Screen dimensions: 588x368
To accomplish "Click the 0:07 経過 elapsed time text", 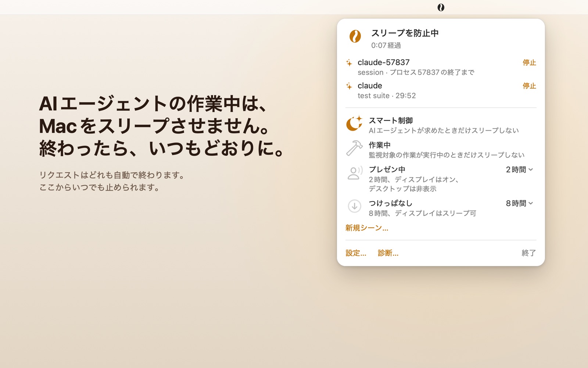I will point(386,45).
